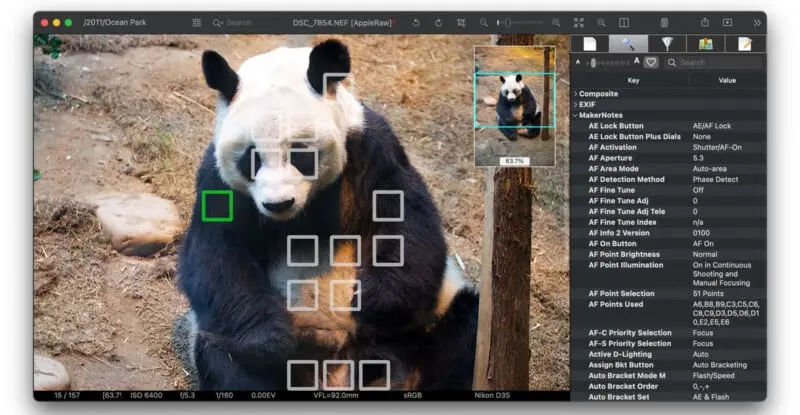800x415 pixels.
Task: Select the crop tool icon
Action: tap(461, 22)
